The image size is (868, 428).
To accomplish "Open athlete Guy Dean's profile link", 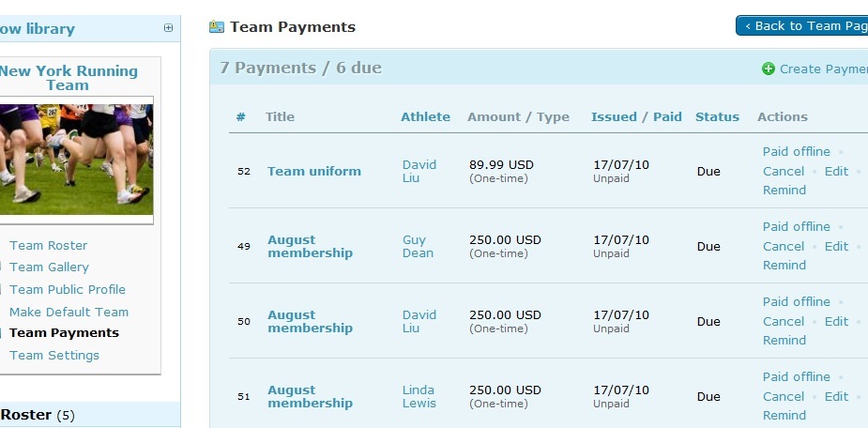I will 418,246.
